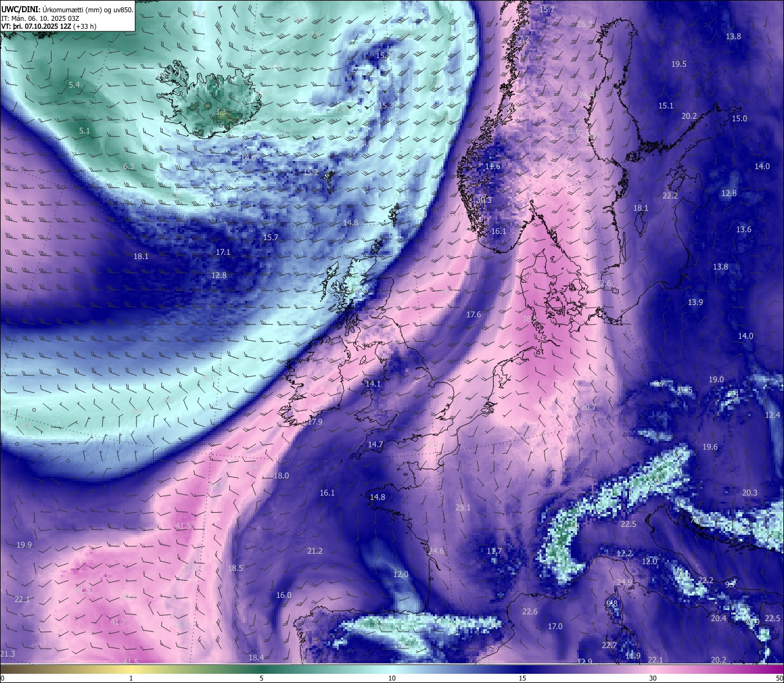Click the colorbar tick label 5
The image size is (784, 683).
262,678
